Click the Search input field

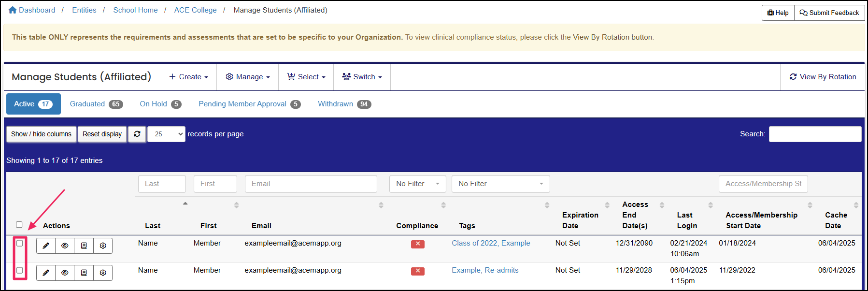[815, 134]
